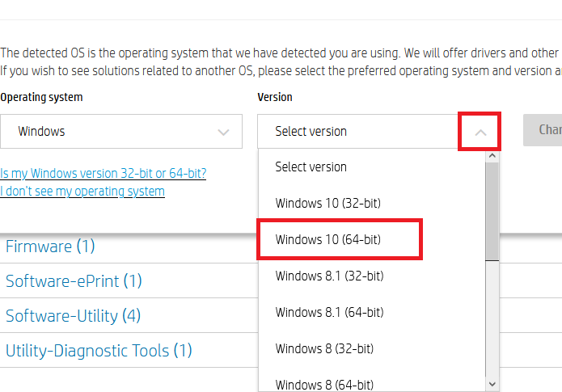This screenshot has width=562, height=392.
Task: Collapse the Version dropdown chevron
Action: coord(480,132)
